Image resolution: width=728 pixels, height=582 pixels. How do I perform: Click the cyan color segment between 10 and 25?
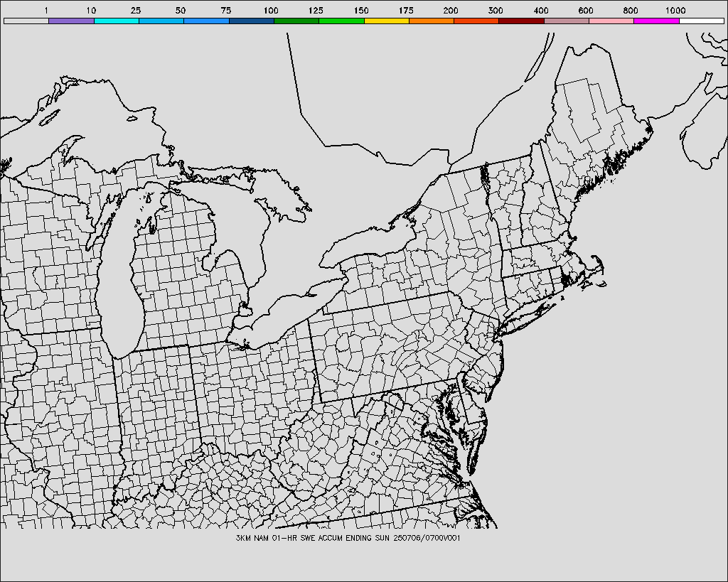coord(117,21)
